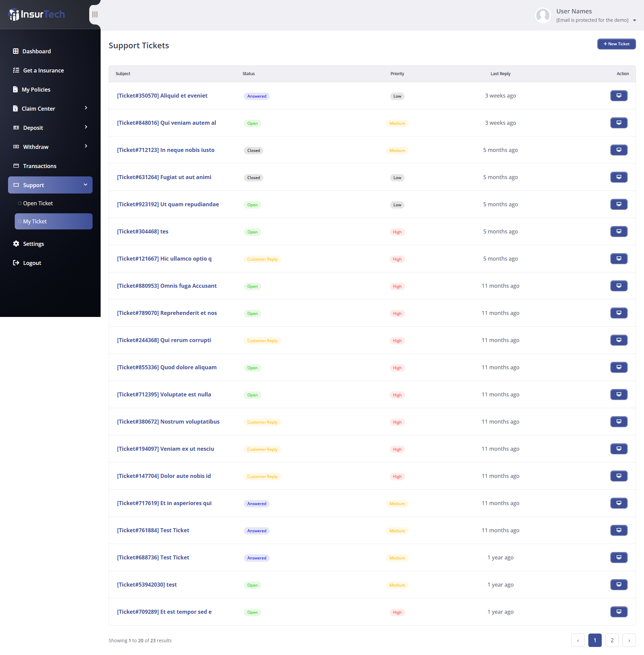
Task: View ticket #350570 via monitor icon button
Action: [618, 96]
